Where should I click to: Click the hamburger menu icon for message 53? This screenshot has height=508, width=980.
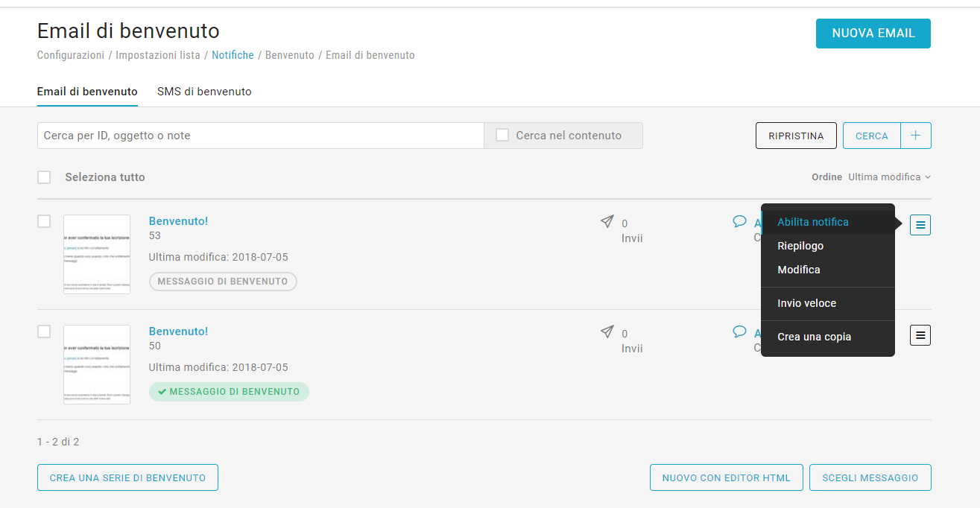tap(920, 224)
